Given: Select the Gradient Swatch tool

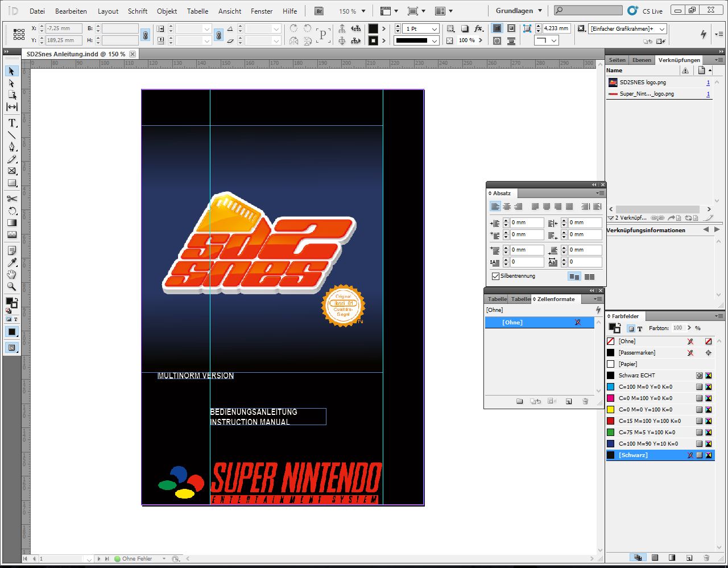Looking at the screenshot, I should pos(11,223).
